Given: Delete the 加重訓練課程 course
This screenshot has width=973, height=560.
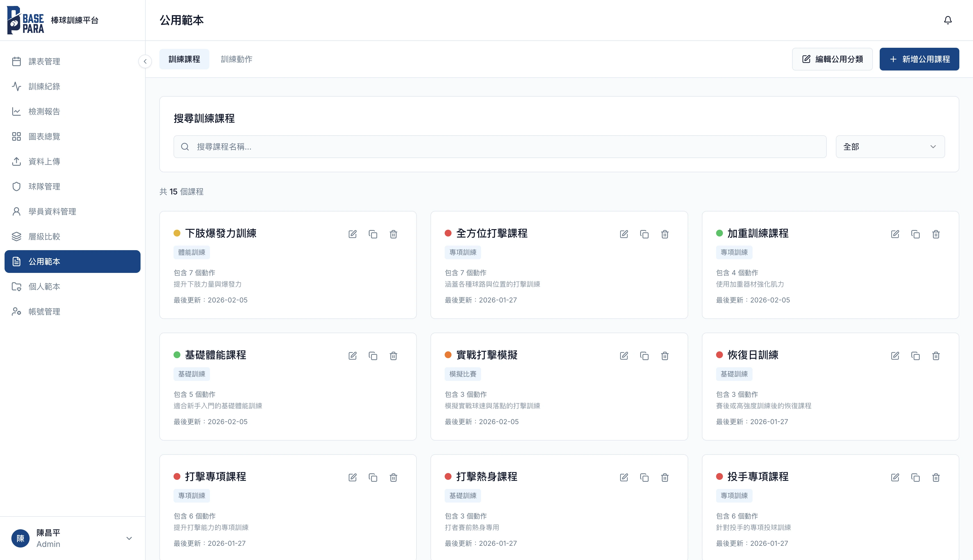Looking at the screenshot, I should click(x=936, y=234).
